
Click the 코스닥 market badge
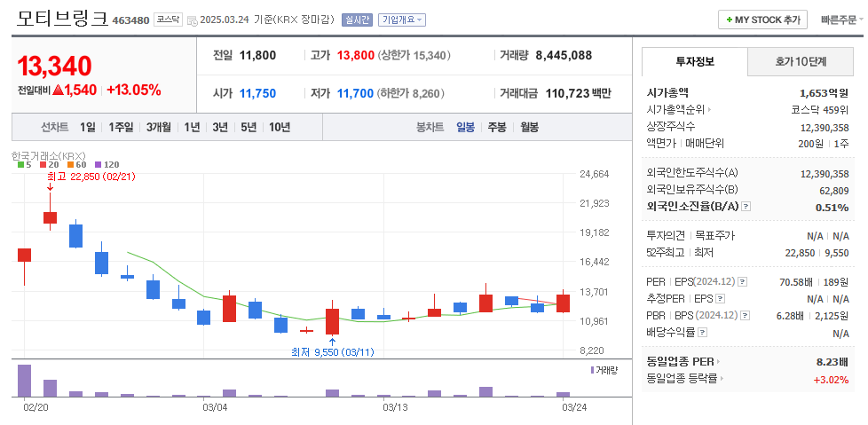168,20
